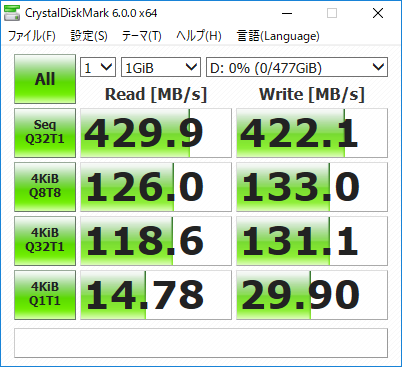Click the sequential write result 422.1

312,133
